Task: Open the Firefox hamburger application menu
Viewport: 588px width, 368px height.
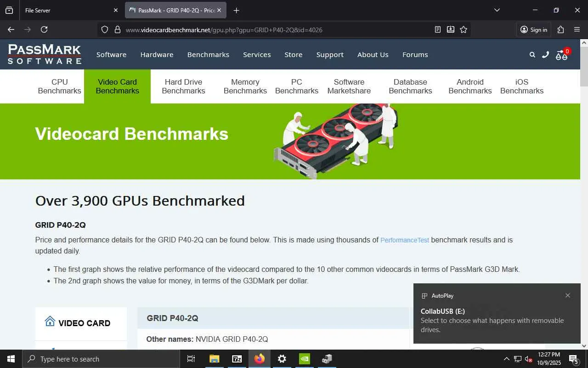Action: 577,29
